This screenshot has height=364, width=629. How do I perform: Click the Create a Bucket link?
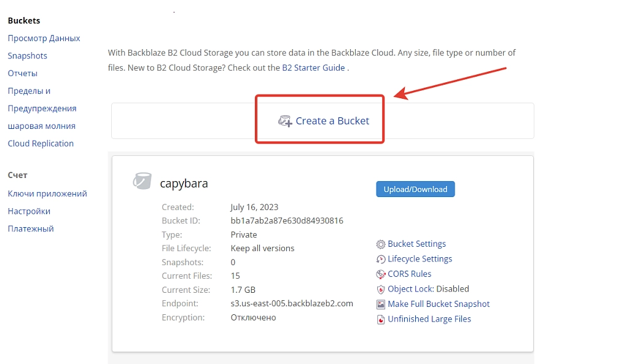coord(332,121)
